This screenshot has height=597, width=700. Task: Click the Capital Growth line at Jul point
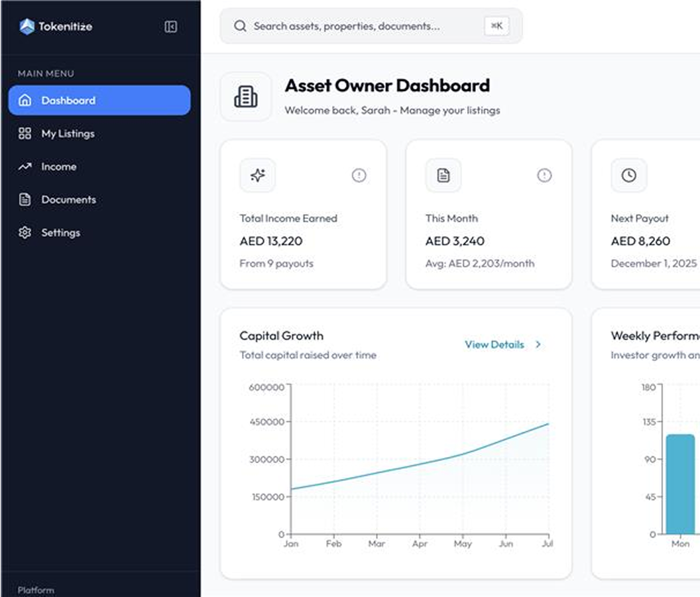[548, 424]
